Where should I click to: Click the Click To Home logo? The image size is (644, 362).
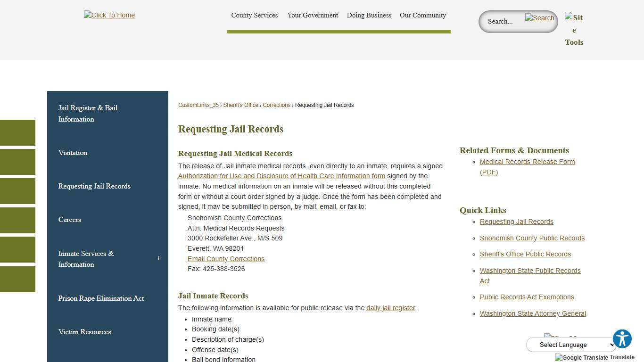[109, 15]
